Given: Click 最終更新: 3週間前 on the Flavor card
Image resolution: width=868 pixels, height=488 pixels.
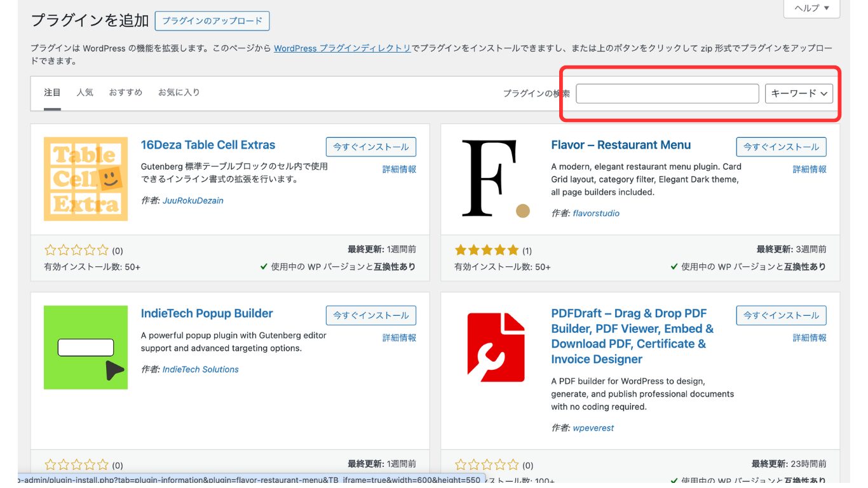Looking at the screenshot, I should (x=792, y=250).
